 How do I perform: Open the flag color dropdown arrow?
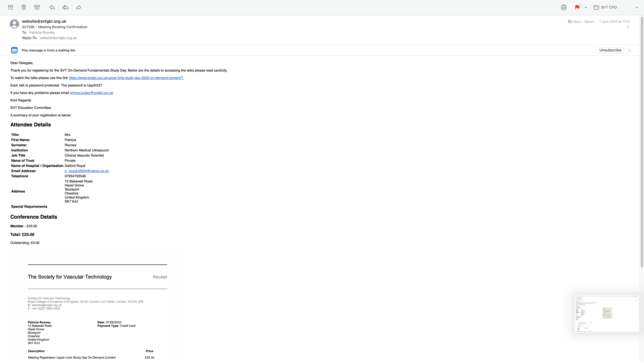[586, 7]
